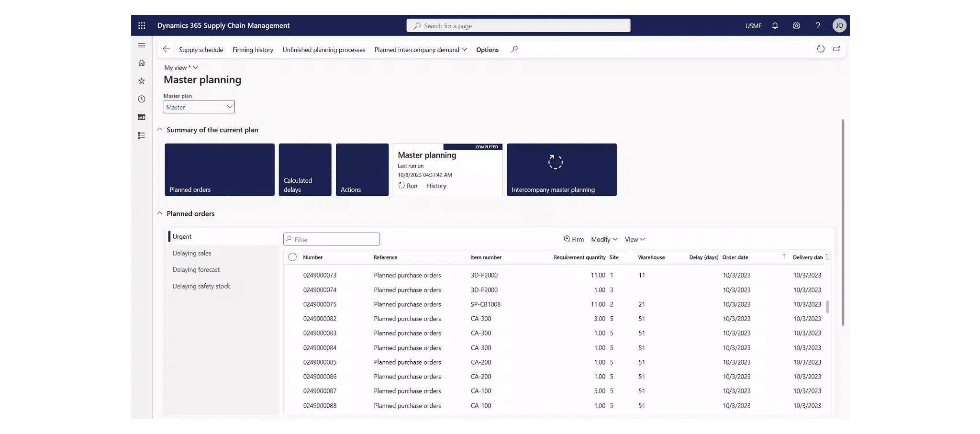
Task: Click the grid Filter field
Action: click(x=332, y=239)
